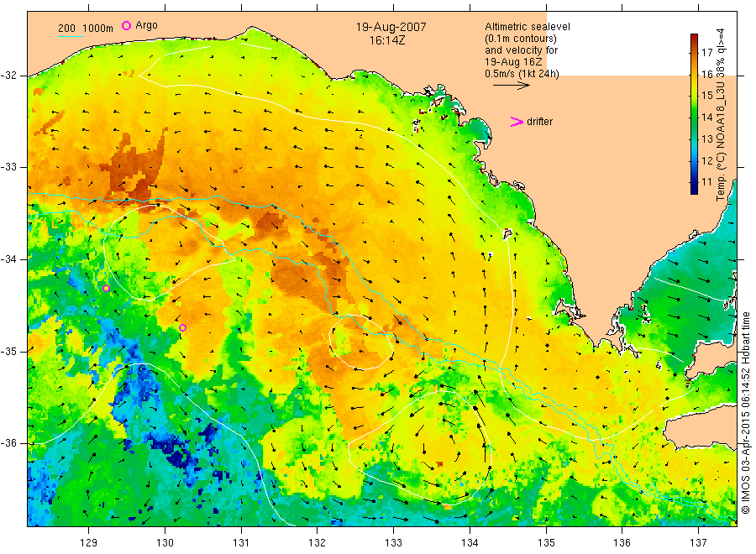Click the longitude axis label '130'
This screenshot has height=554, width=756.
point(165,543)
